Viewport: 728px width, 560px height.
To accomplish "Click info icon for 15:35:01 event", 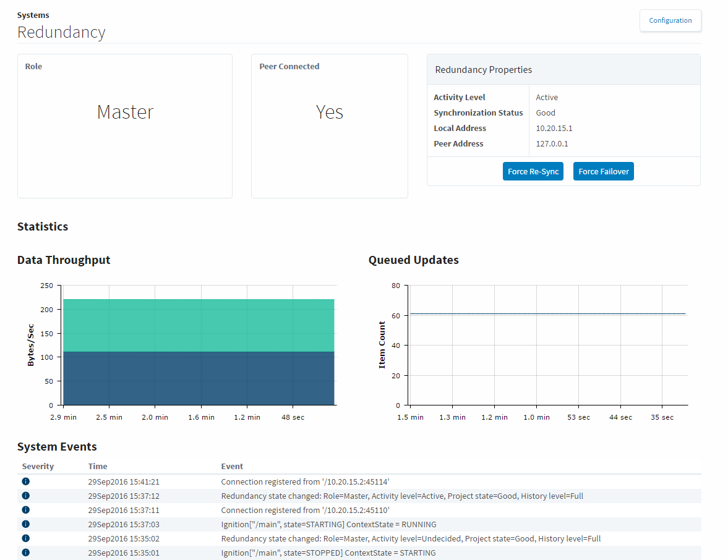I will [x=26, y=553].
